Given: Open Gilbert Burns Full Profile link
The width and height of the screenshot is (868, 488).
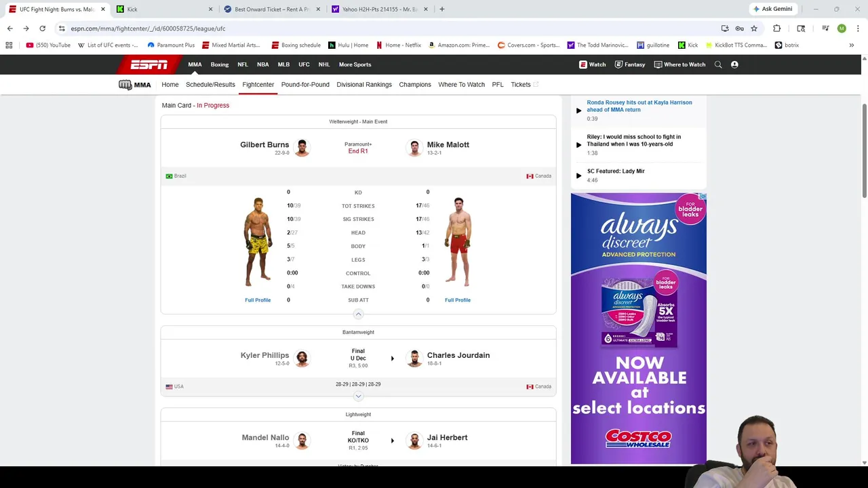Looking at the screenshot, I should [x=258, y=300].
